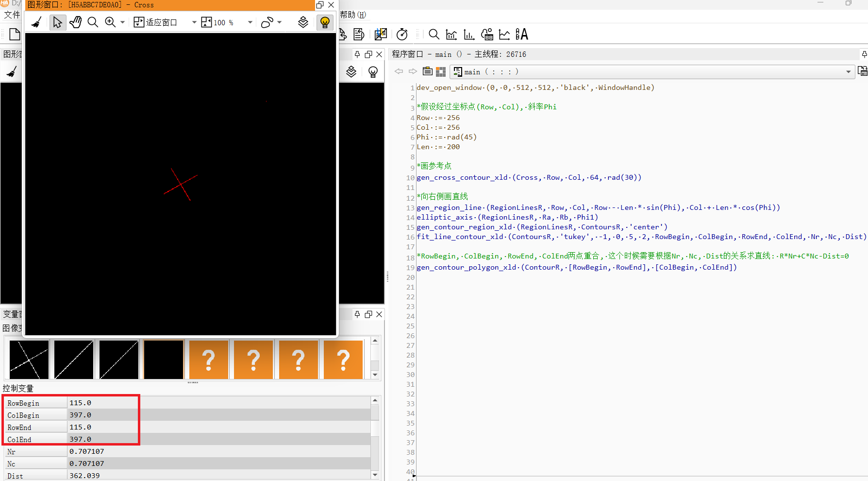Viewport: 868px width, 481px height.
Task: Open the 适应窗口 fit window dropdown
Action: pos(194,22)
